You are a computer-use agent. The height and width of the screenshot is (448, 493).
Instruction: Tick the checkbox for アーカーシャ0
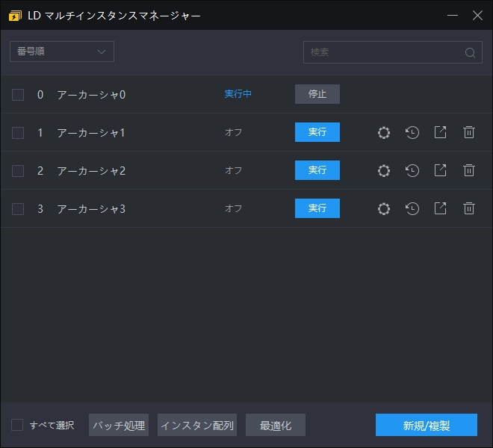18,95
